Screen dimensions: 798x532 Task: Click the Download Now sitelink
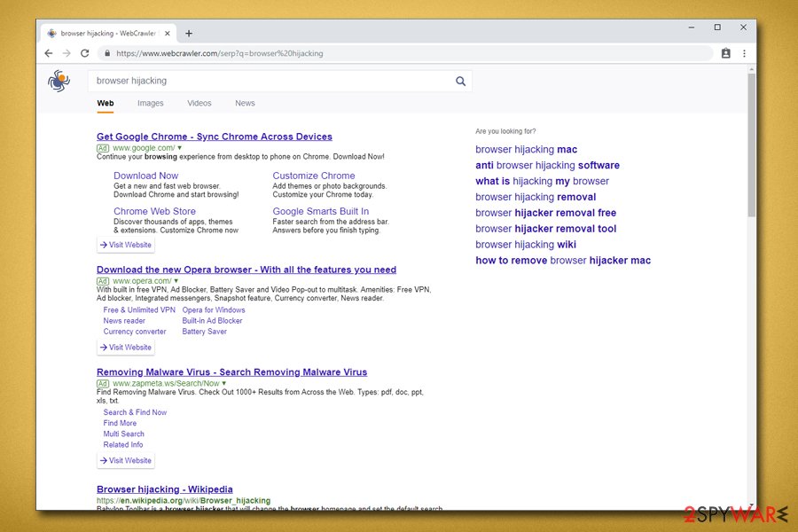(146, 176)
